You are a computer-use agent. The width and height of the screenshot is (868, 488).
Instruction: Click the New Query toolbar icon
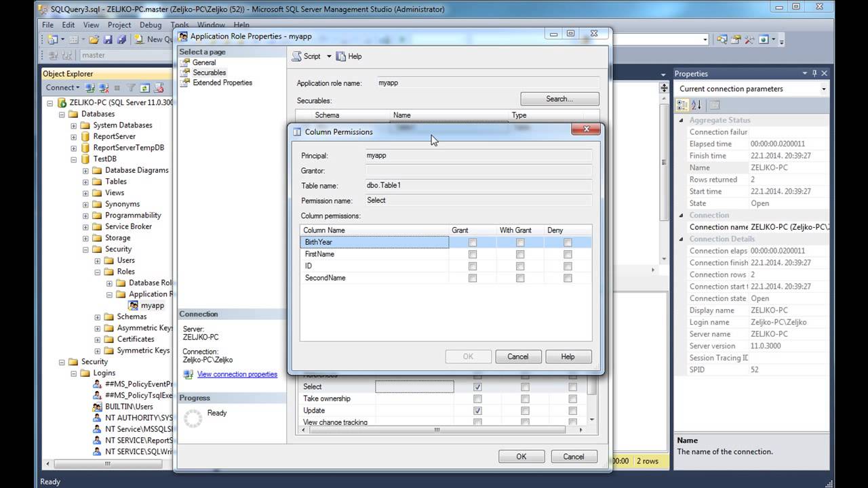pos(139,39)
